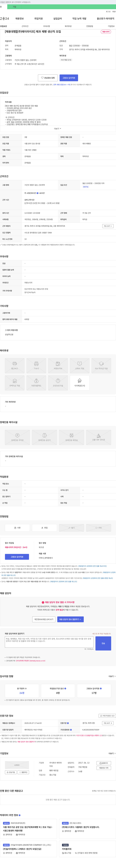
Task: Click the 필기 screening method tile
Action: 72,528
